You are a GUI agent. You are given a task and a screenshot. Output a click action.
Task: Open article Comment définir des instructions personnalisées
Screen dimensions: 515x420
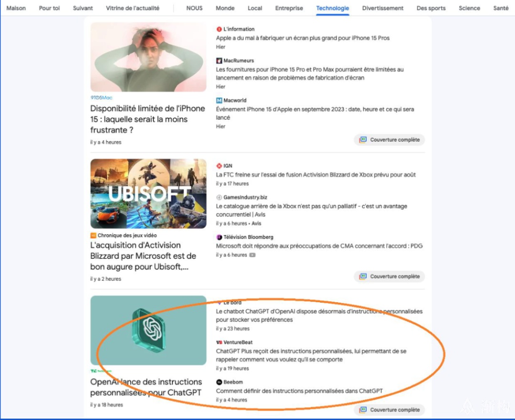[299, 391]
